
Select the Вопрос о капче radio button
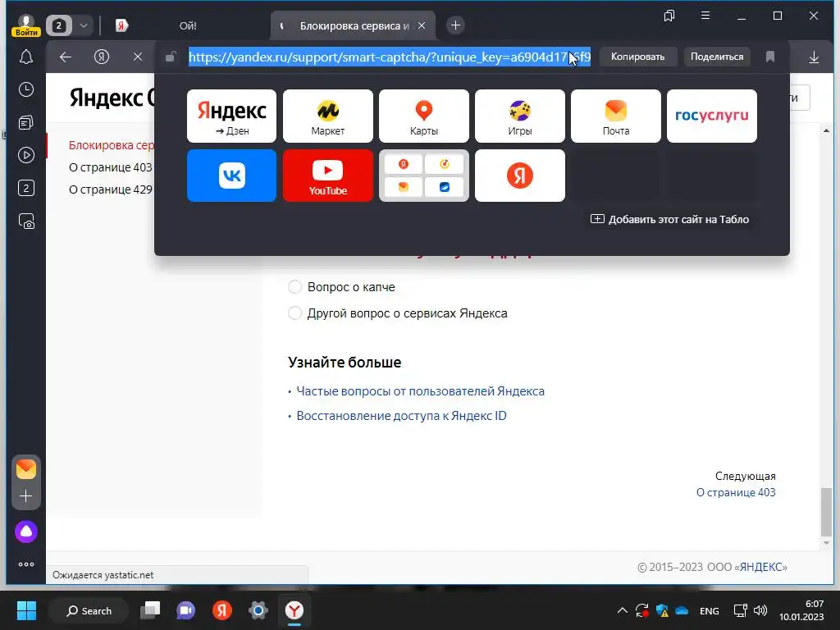[x=295, y=286]
